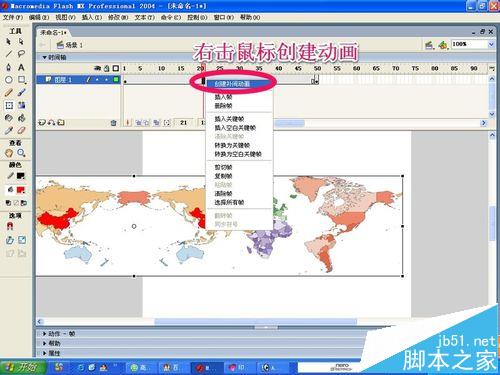Click the stroke color black swatch

pyautogui.click(x=21, y=176)
